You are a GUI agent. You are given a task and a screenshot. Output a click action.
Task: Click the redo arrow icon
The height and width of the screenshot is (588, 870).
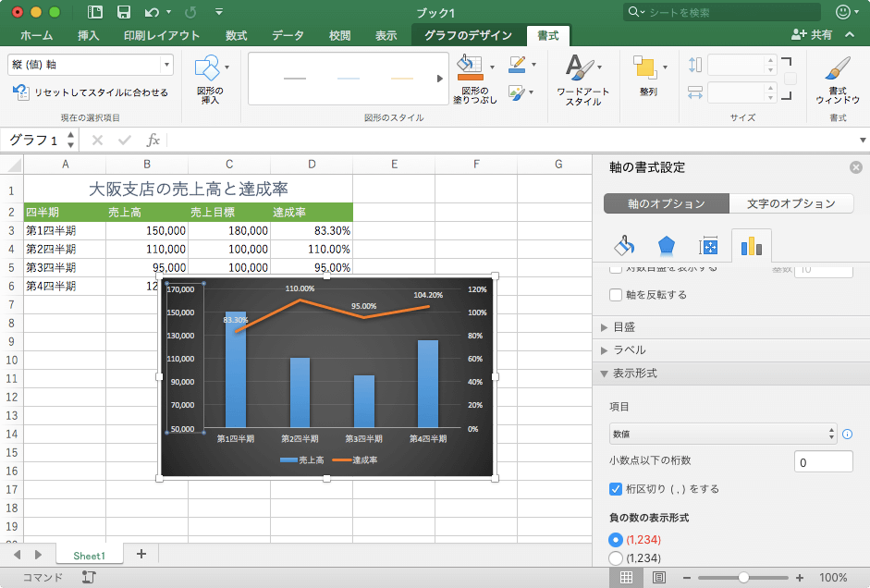(190, 12)
